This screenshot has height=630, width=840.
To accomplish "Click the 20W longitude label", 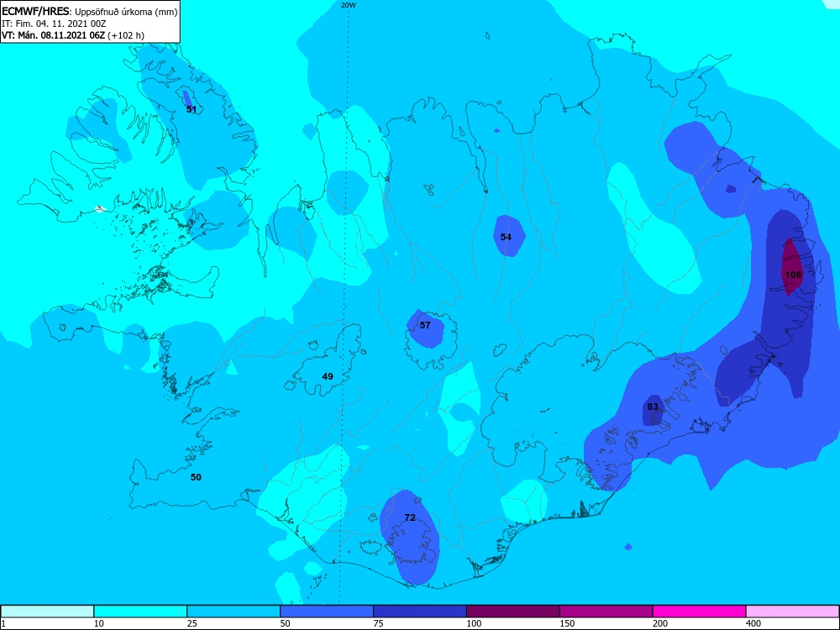I will (x=349, y=5).
